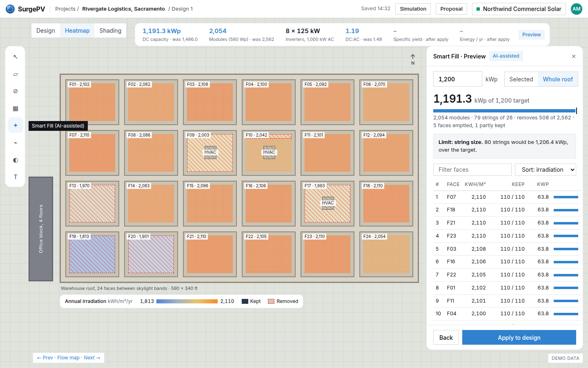Click the Filter faces search box
This screenshot has height=368, width=588.
pyautogui.click(x=472, y=170)
